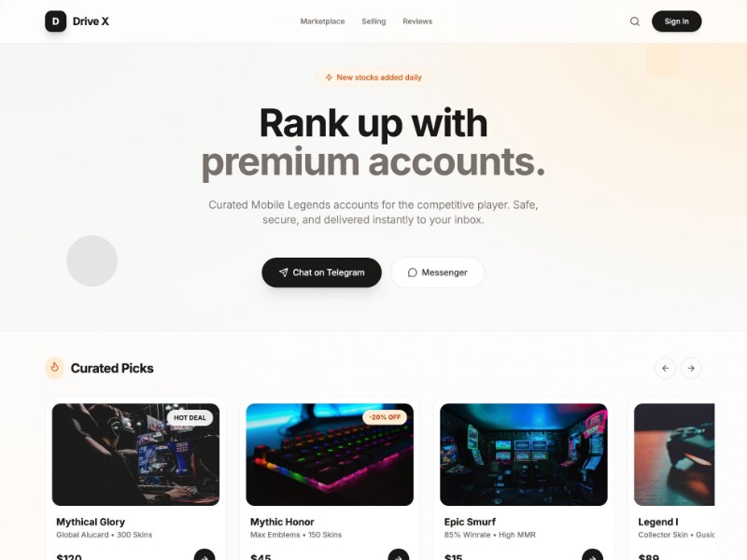The width and height of the screenshot is (747, 560).
Task: Click the Drive X logo icon
Action: (55, 21)
